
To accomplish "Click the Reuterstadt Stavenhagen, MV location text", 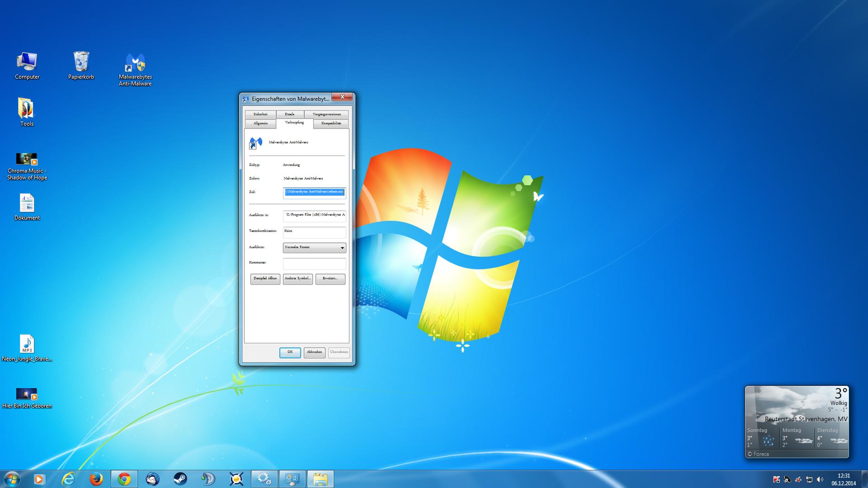I will tap(806, 419).
